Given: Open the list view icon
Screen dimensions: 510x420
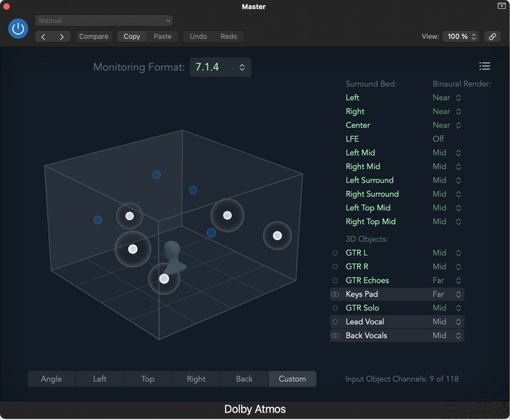Looking at the screenshot, I should pyautogui.click(x=484, y=66).
